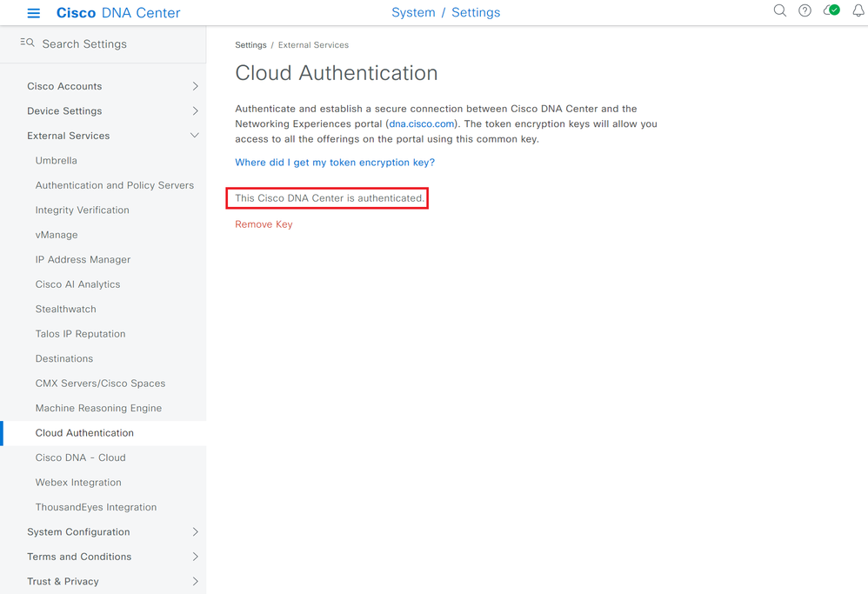Image resolution: width=868 pixels, height=594 pixels.
Task: Open Authentication and Policy Servers
Action: point(115,185)
